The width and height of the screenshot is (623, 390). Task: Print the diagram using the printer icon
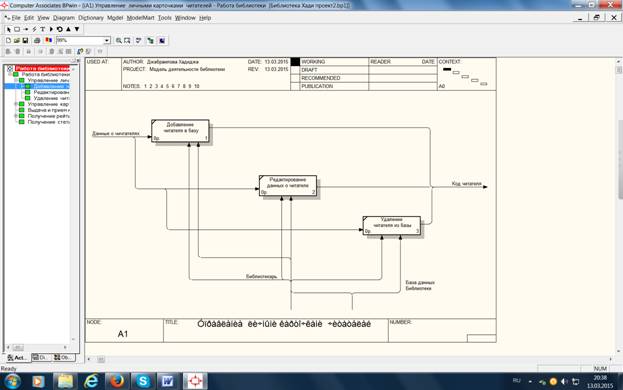coord(37,41)
